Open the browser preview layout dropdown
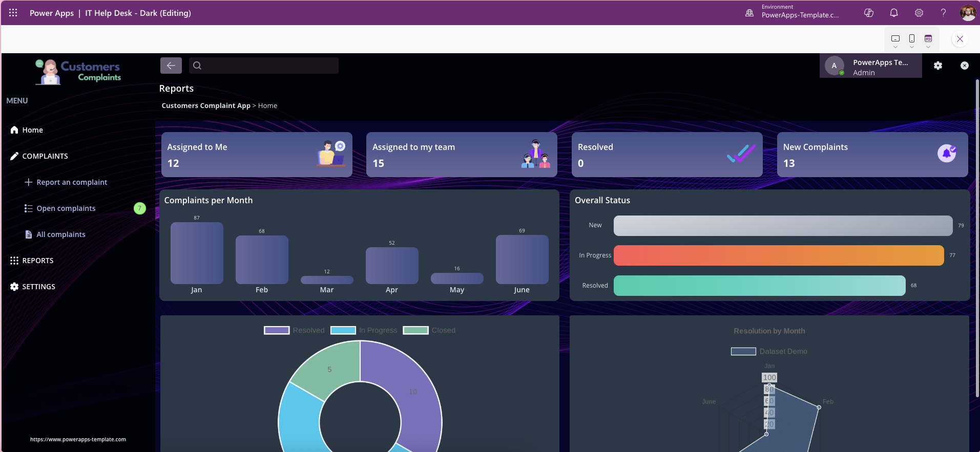Viewport: 980px width, 452px height. 928,40
